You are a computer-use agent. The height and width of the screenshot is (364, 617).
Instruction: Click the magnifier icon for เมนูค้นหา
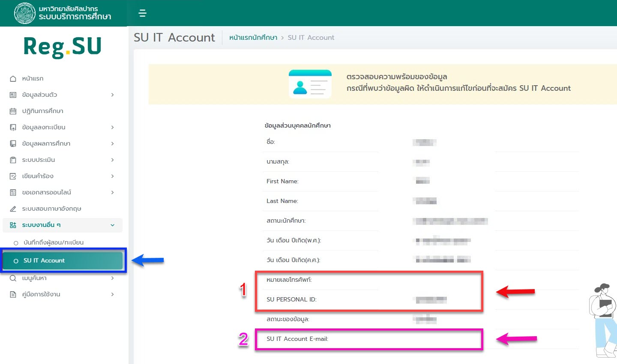pos(13,278)
